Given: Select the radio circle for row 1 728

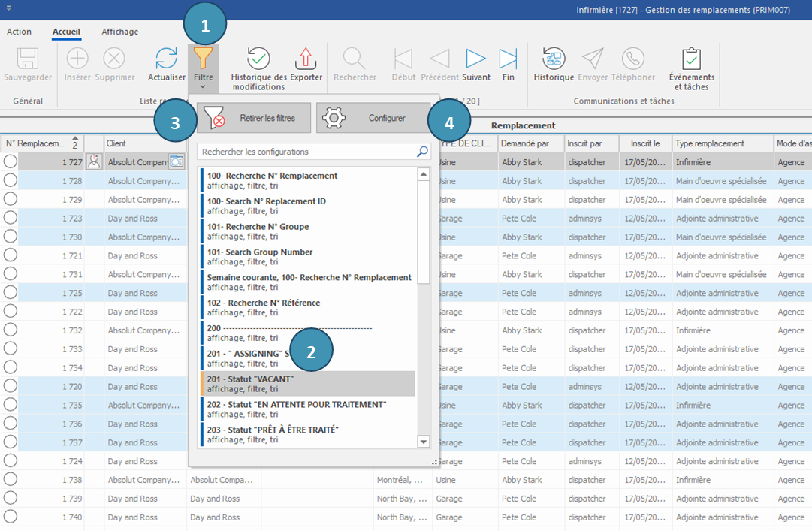Looking at the screenshot, I should (11, 180).
